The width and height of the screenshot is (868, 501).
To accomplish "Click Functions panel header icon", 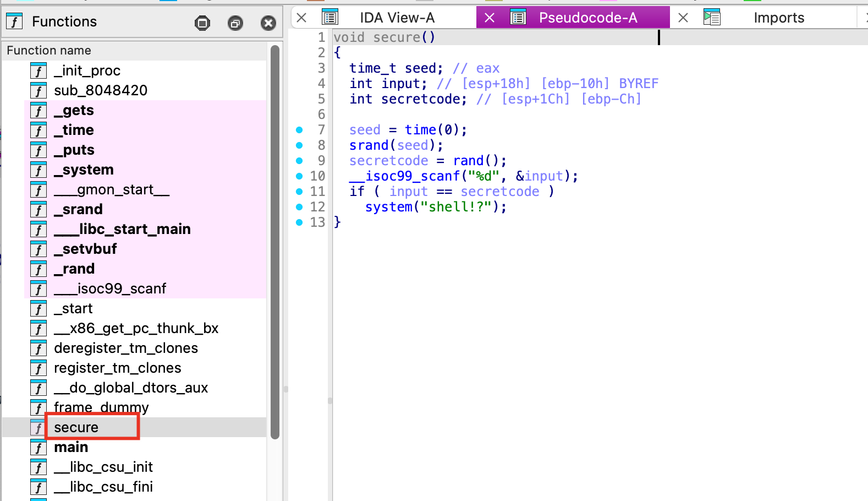I will click(x=14, y=21).
